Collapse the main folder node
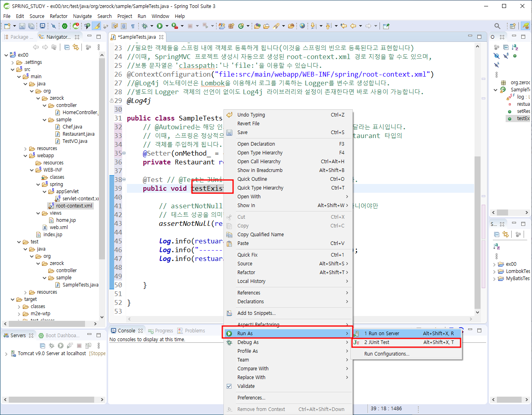 pos(19,77)
